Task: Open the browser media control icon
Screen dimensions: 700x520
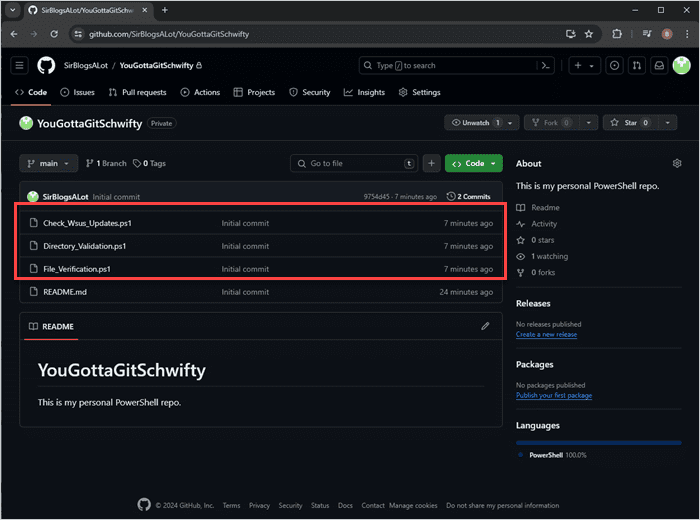Action: coord(647,34)
